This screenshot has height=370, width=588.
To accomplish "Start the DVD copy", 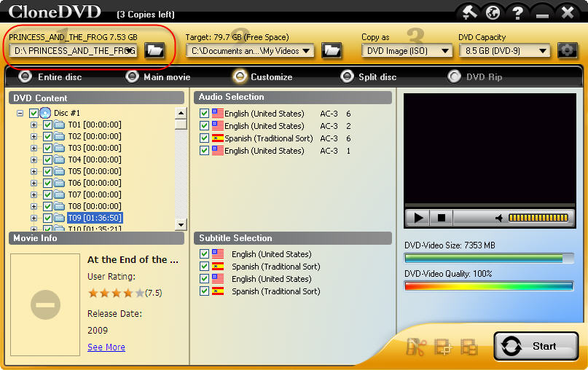I will pyautogui.click(x=536, y=346).
